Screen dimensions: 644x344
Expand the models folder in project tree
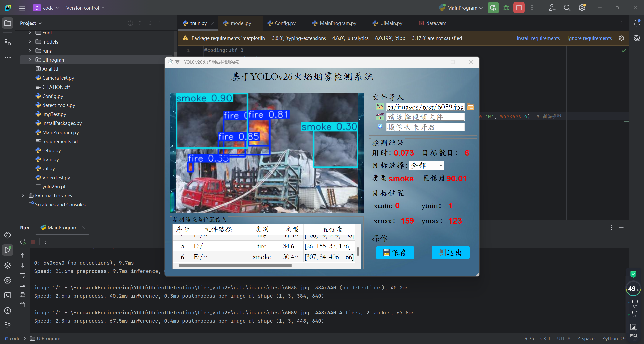pyautogui.click(x=30, y=42)
